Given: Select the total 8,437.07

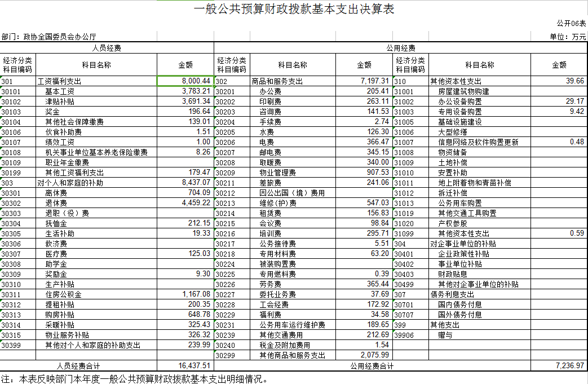Looking at the screenshot, I should (185, 182).
